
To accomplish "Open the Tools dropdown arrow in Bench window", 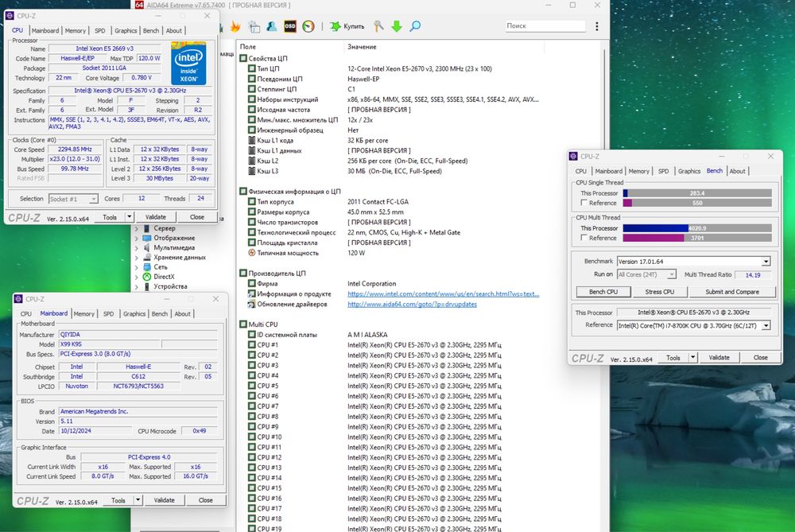I will tap(692, 358).
